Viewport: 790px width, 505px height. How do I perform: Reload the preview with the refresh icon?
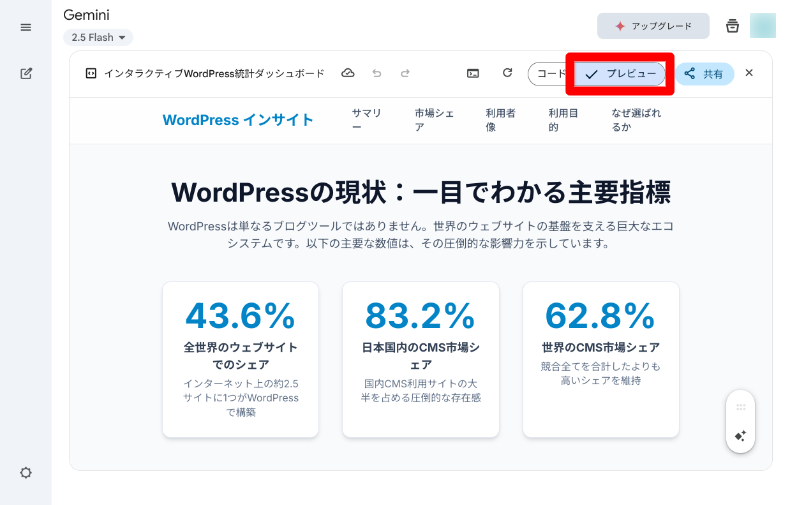point(507,73)
